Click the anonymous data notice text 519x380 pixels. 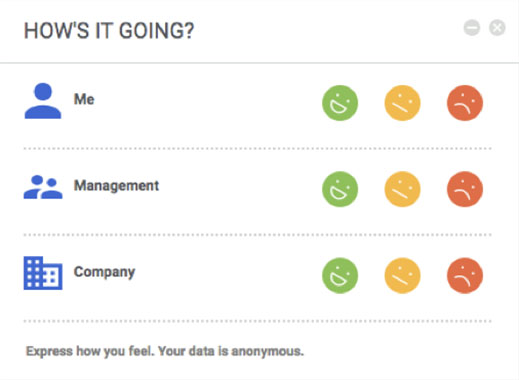point(165,351)
